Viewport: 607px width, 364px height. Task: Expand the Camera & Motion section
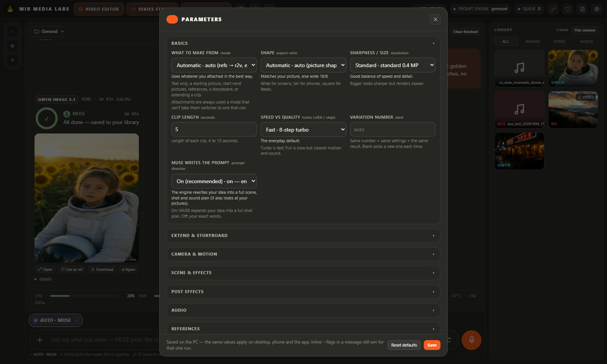coord(303,254)
